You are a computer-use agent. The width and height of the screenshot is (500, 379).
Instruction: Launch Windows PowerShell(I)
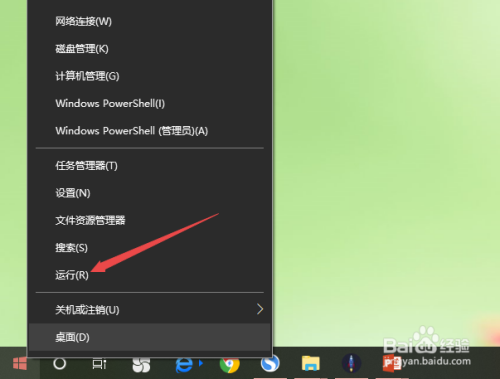[150, 104]
